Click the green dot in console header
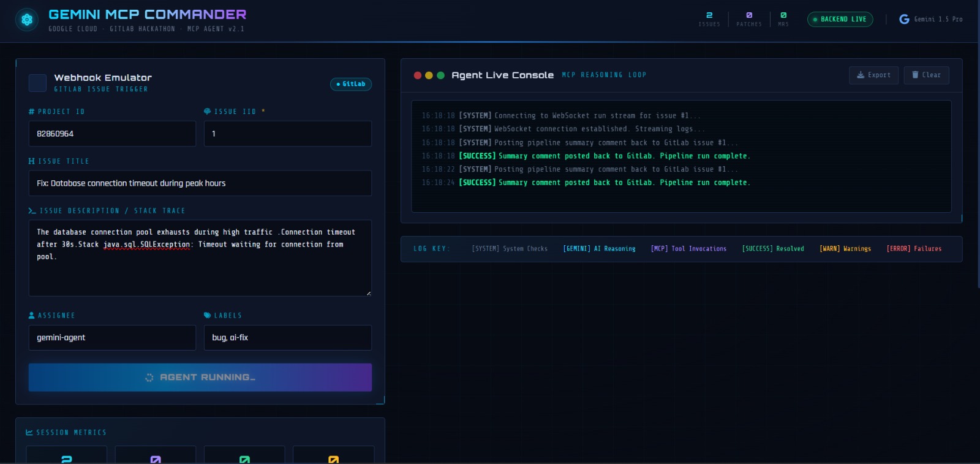 tap(440, 75)
